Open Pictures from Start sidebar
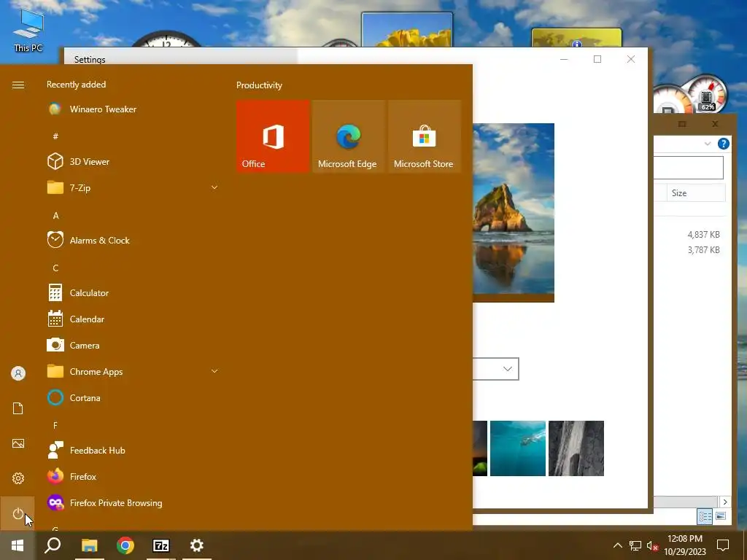Screen dimensions: 747x560 coord(18,443)
